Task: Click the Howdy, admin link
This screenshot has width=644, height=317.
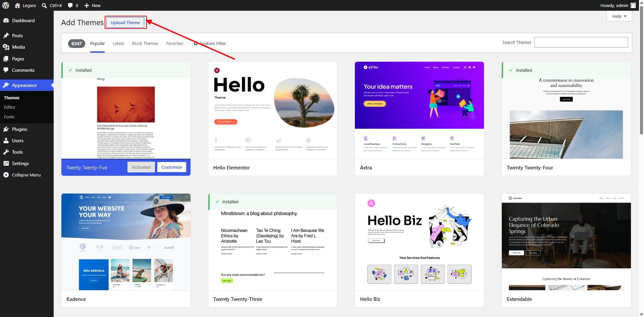Action: (x=614, y=5)
